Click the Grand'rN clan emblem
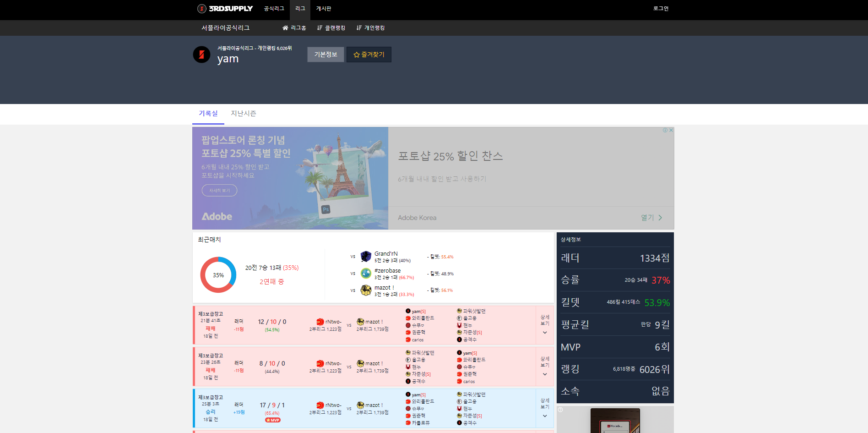Screen dimensions: 868x433 coord(366,257)
